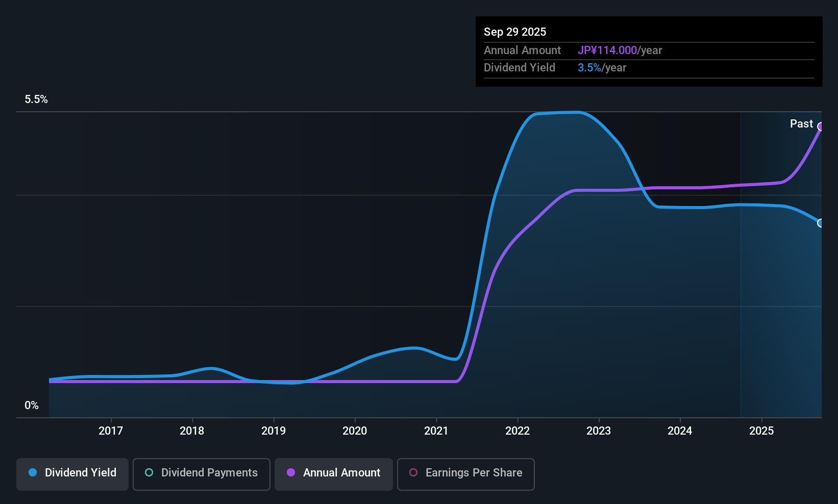Select the purple endpoint marker near Past label
Viewport: 838px width, 504px height.
coord(821,126)
